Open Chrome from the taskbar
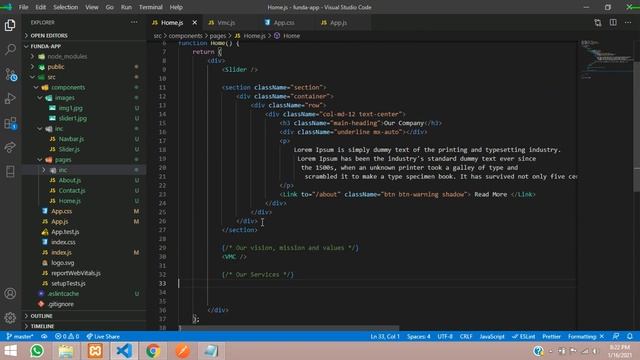Viewport: 640px width, 360px height. 153,351
